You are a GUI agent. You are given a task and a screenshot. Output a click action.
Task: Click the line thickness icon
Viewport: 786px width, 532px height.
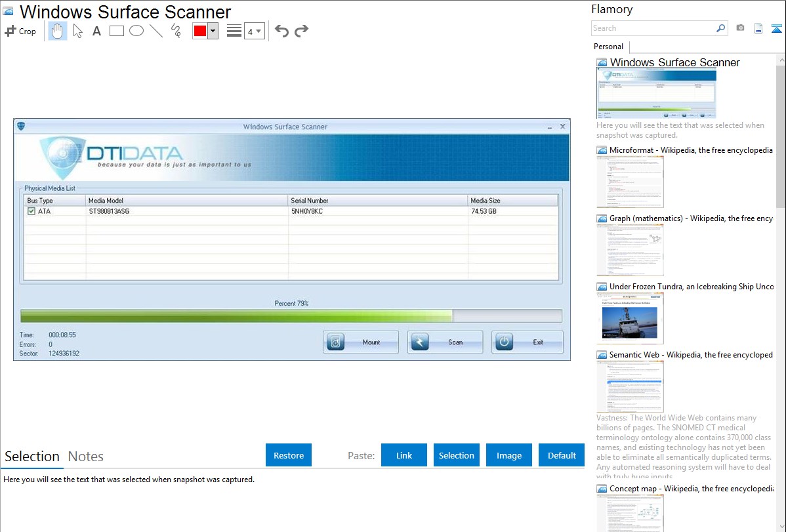(x=234, y=31)
